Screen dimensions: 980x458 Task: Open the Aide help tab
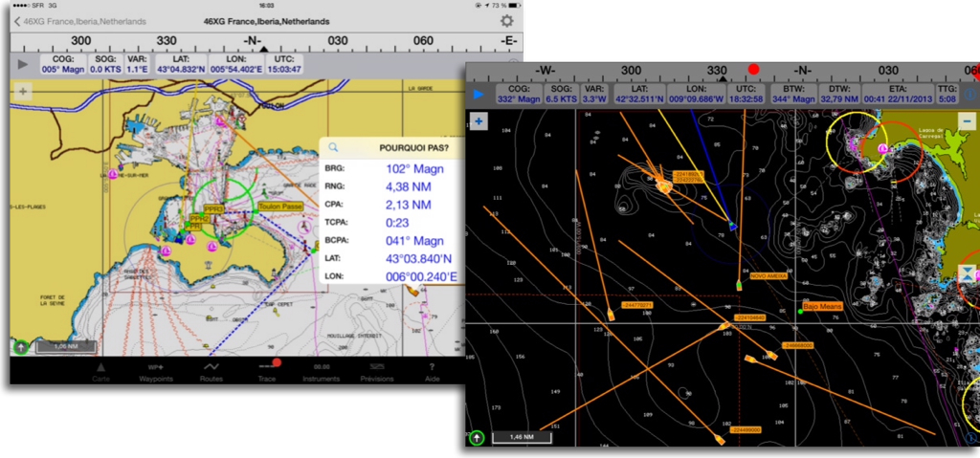pyautogui.click(x=432, y=372)
